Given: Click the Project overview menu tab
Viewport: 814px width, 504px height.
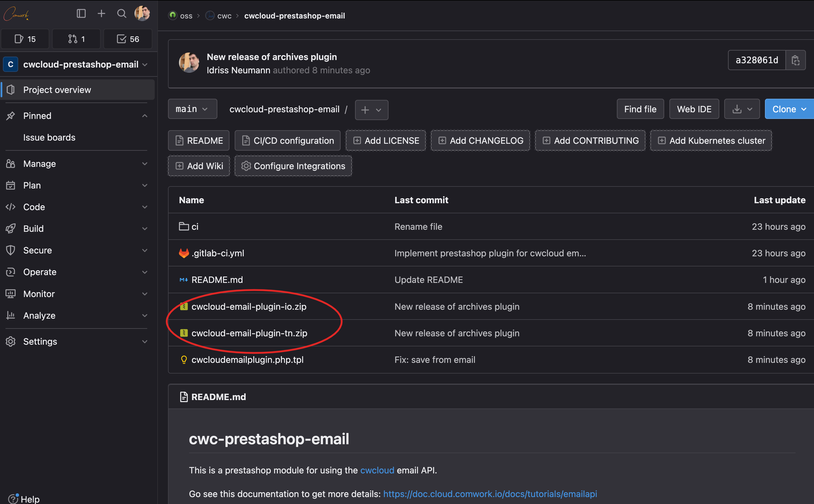Looking at the screenshot, I should pos(57,89).
